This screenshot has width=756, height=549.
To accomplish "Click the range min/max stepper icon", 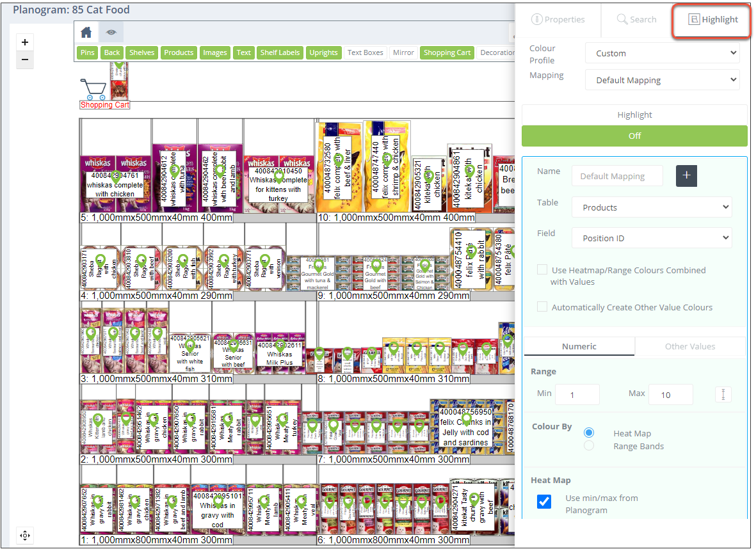I will pos(723,394).
